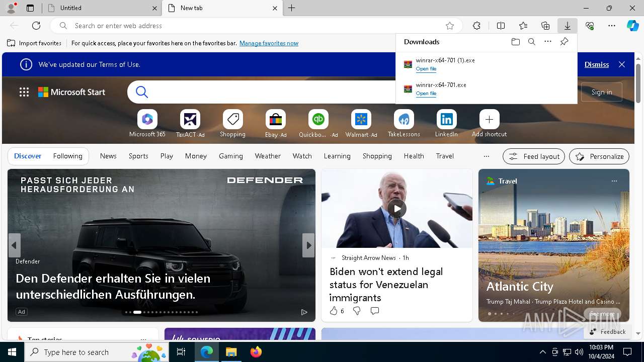Go to previous carousel slide arrow
The image size is (644, 362).
[14, 245]
